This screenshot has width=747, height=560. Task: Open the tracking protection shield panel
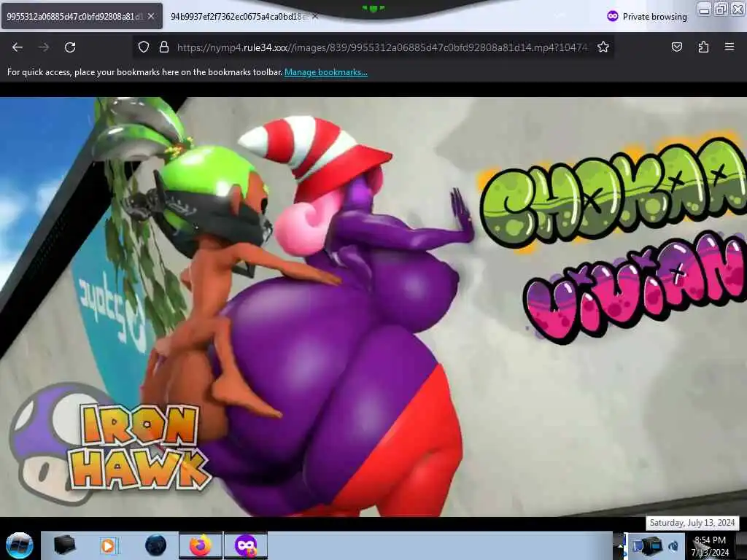pyautogui.click(x=144, y=47)
